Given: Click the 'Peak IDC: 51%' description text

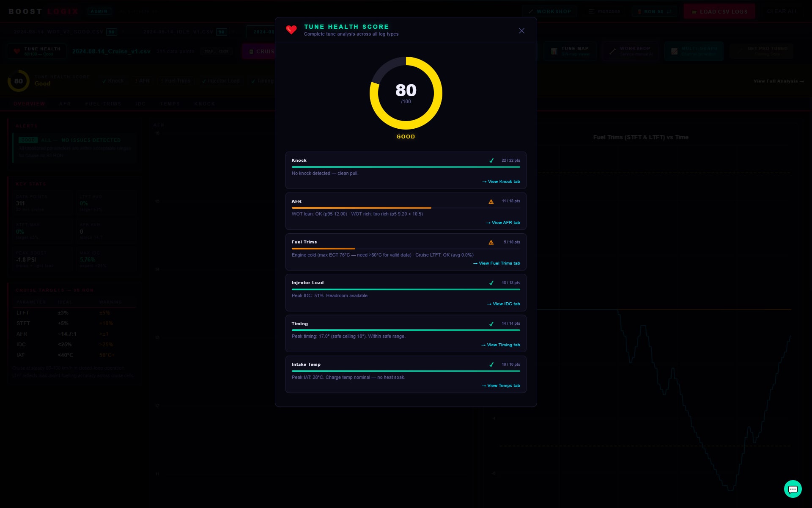Looking at the screenshot, I should coord(330,296).
